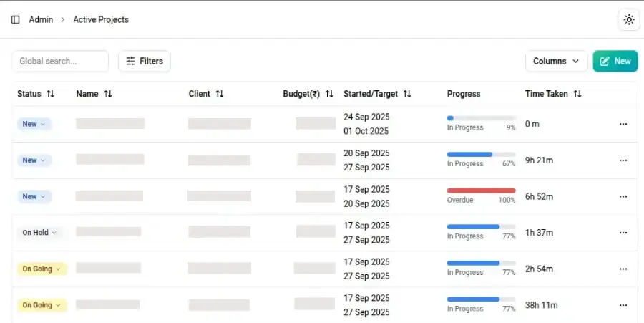Open the Columns dropdown

pos(556,62)
